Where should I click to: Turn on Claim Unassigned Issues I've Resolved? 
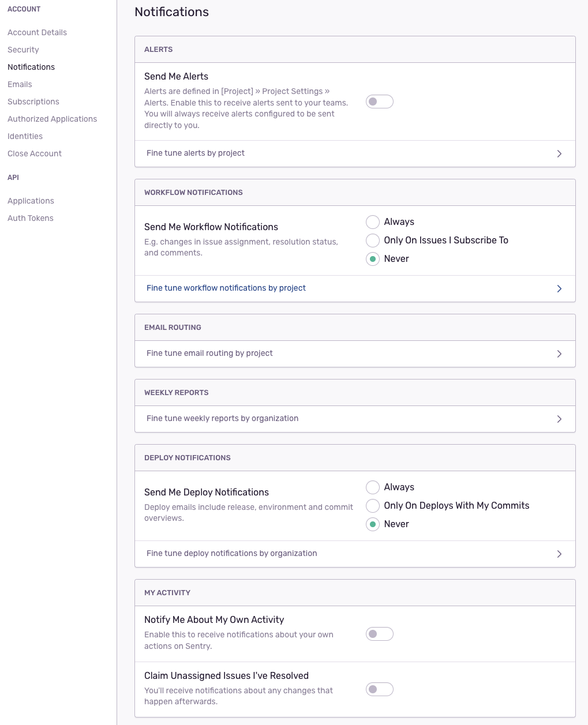coord(379,689)
